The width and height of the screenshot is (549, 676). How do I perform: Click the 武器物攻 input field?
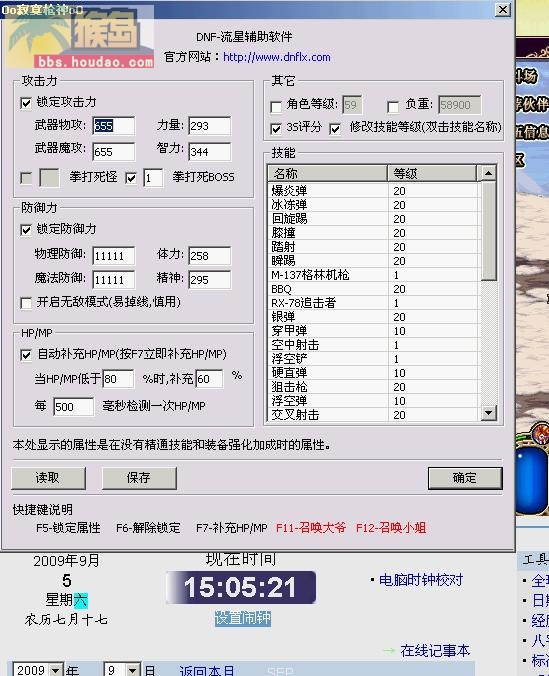coord(113,126)
